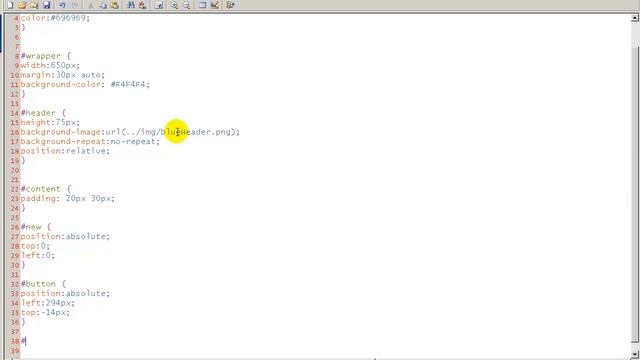
Task: Paste from clipboard via the toolbar icon
Action: [115, 5]
